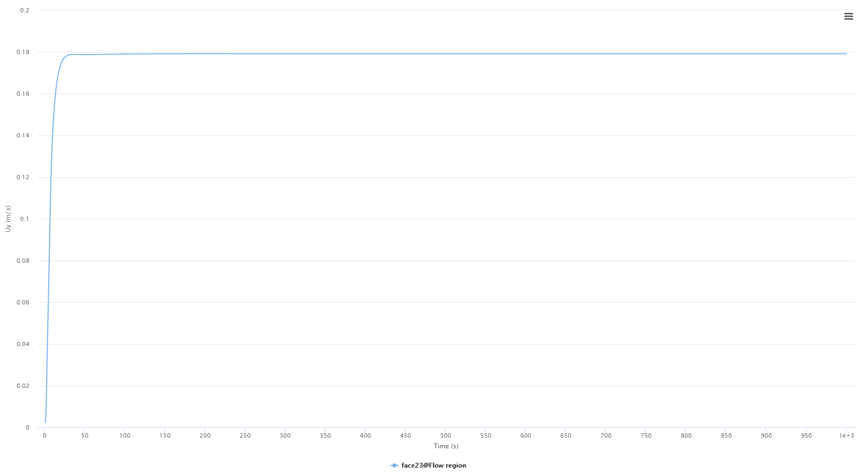The width and height of the screenshot is (868, 474).
Task: Click the 900 tick on the time axis
Action: point(766,435)
